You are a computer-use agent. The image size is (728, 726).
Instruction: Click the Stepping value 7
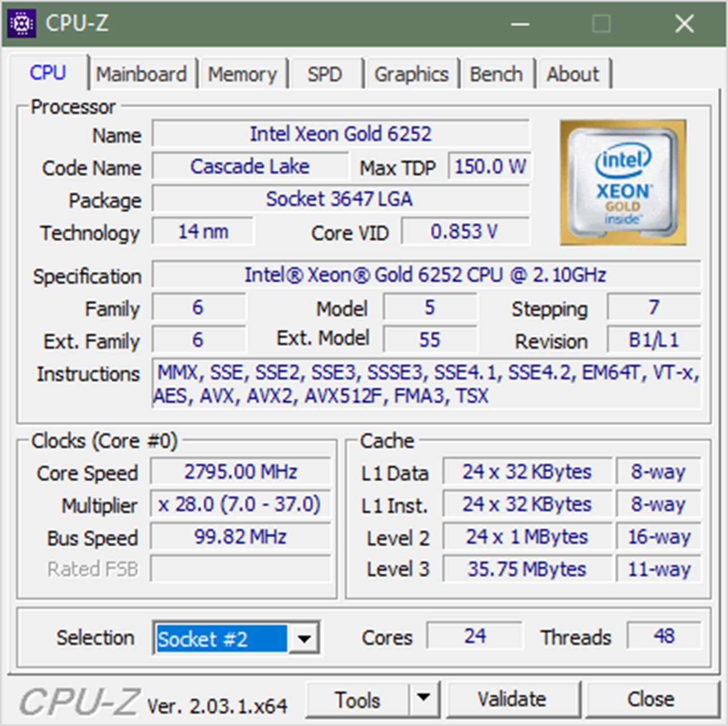[654, 308]
